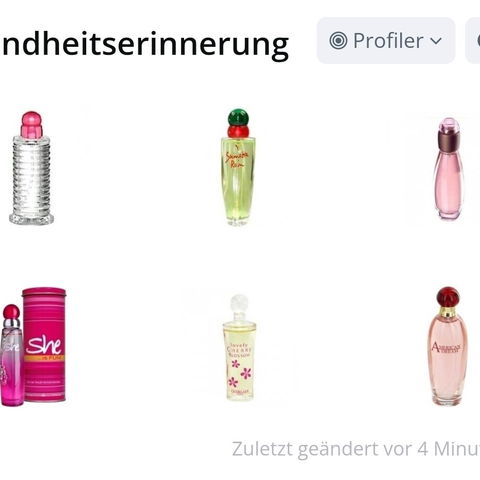This screenshot has height=480, width=480.
Task: Select the pink She tin box
Action: 44,345
